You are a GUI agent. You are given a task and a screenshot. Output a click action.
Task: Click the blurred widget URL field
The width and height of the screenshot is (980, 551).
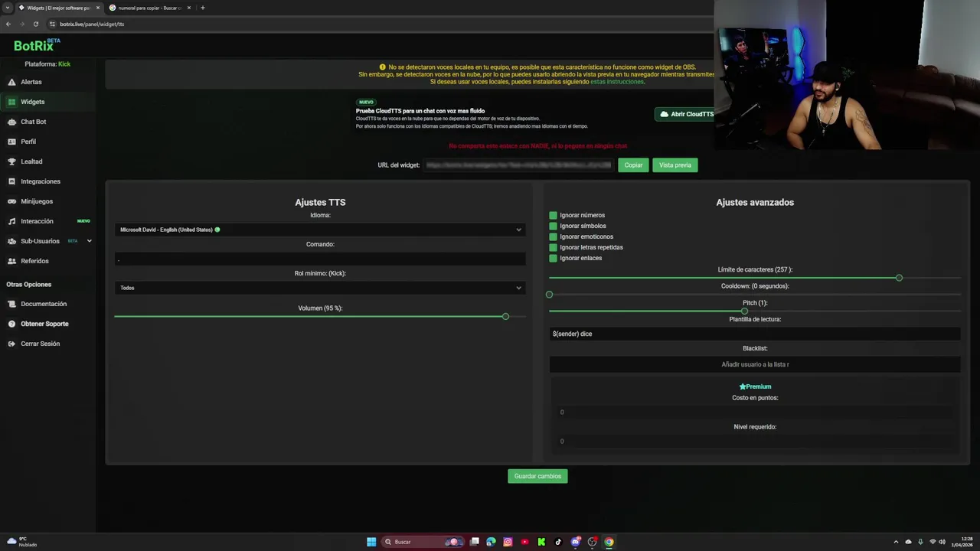[519, 165]
